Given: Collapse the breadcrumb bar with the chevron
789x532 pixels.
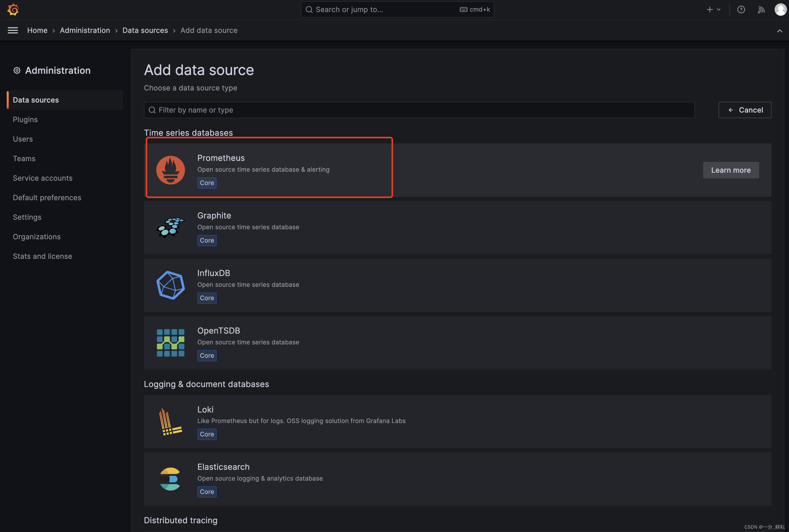Looking at the screenshot, I should click(780, 31).
